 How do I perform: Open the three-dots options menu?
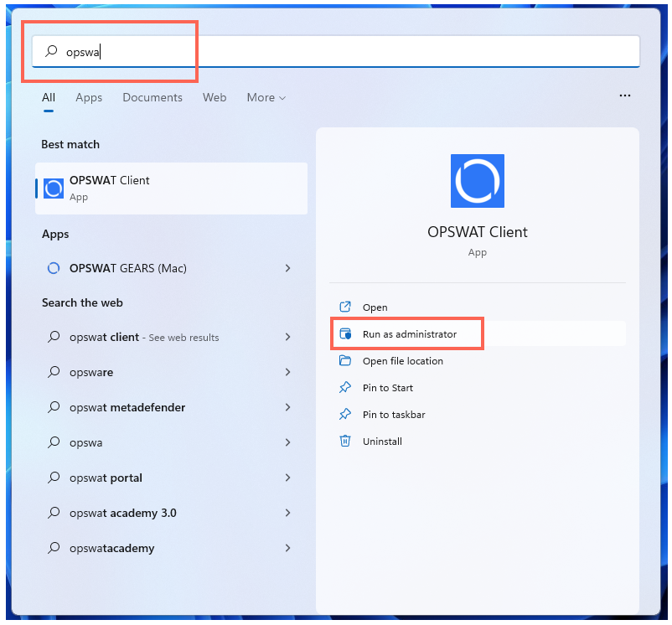coord(624,96)
